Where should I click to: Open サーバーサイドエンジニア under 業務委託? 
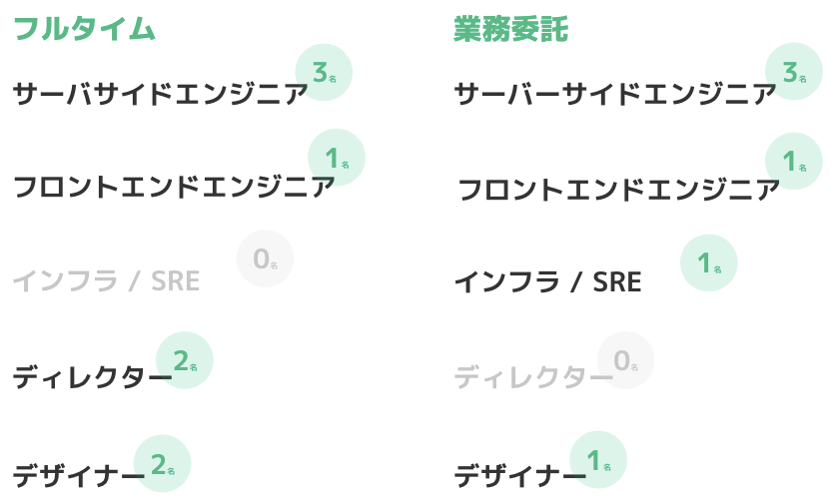tap(614, 95)
